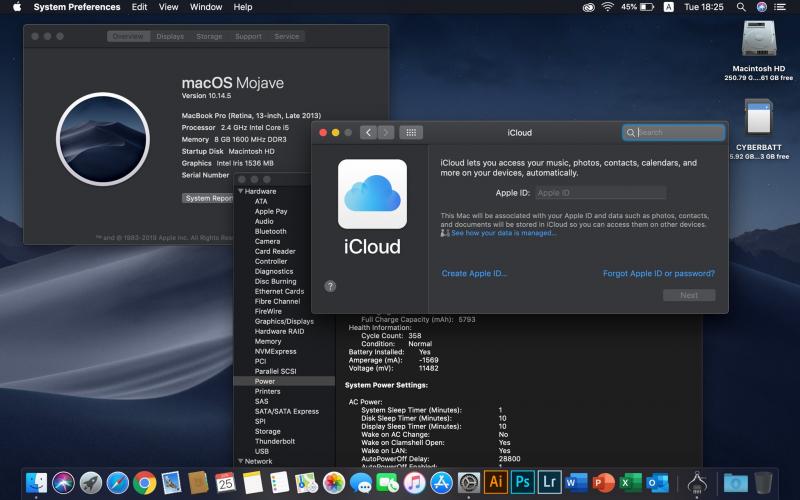This screenshot has width=800, height=500.
Task: Open Finder from the Dock
Action: click(x=36, y=482)
